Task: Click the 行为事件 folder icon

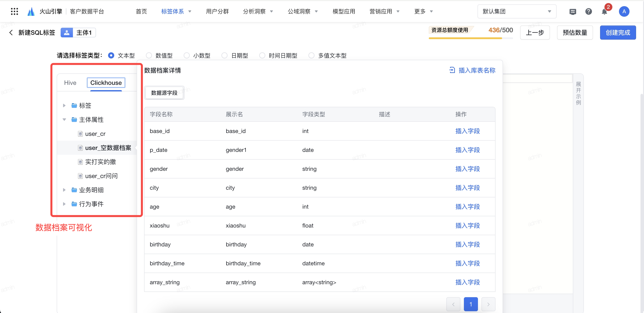Action: [x=74, y=204]
